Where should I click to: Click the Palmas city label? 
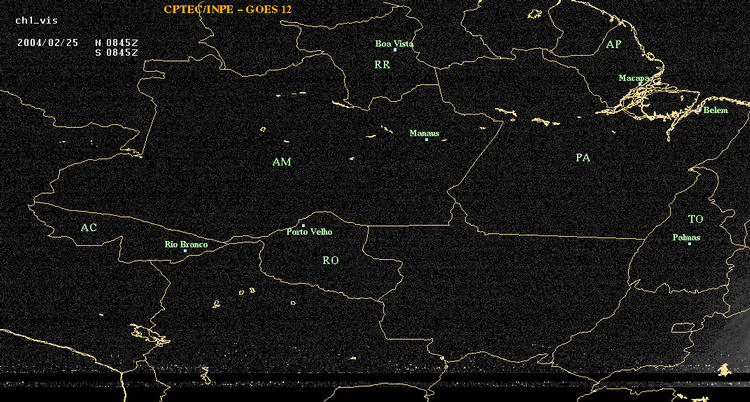click(x=686, y=237)
